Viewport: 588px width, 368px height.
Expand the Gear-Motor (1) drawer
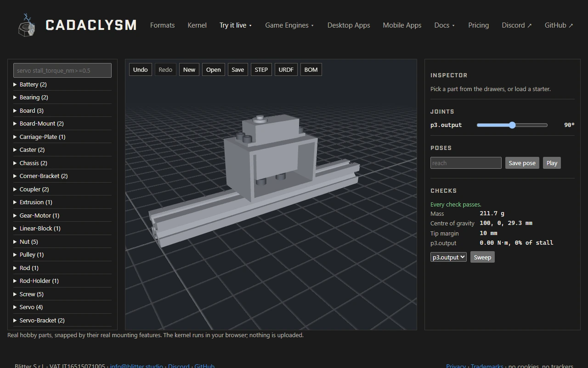point(62,216)
